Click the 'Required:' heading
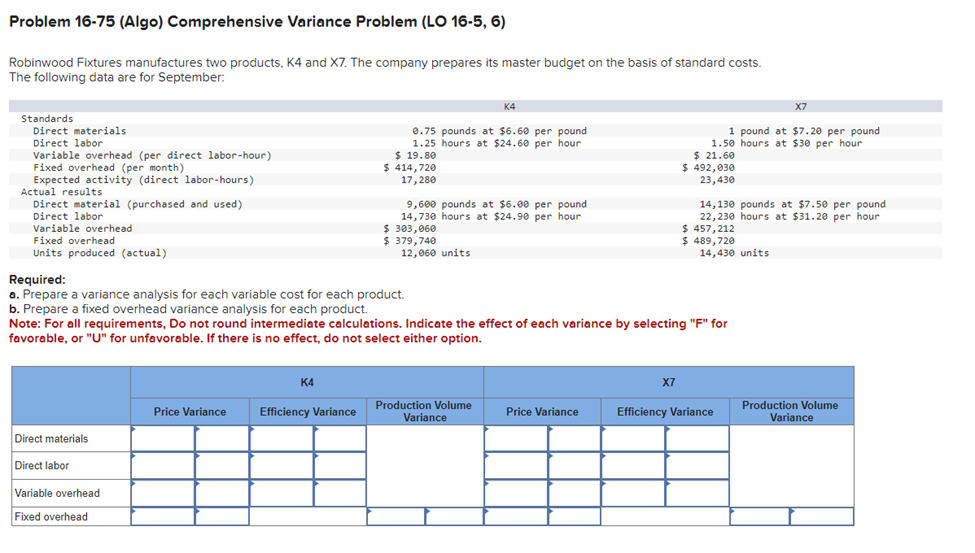 37,279
